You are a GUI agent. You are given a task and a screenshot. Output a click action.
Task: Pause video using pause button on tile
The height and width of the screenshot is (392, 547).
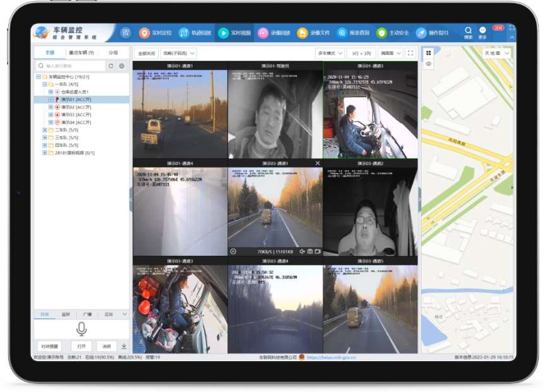pos(233,251)
